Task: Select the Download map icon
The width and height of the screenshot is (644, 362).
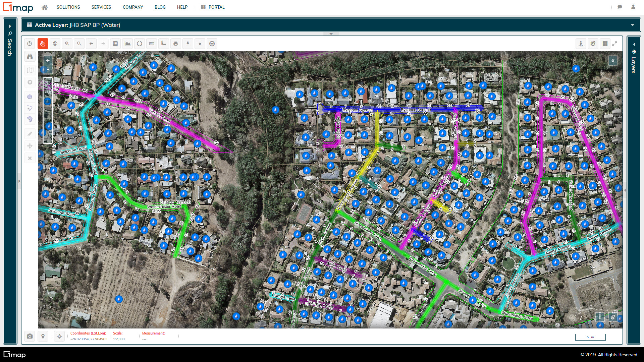Action: pyautogui.click(x=188, y=43)
